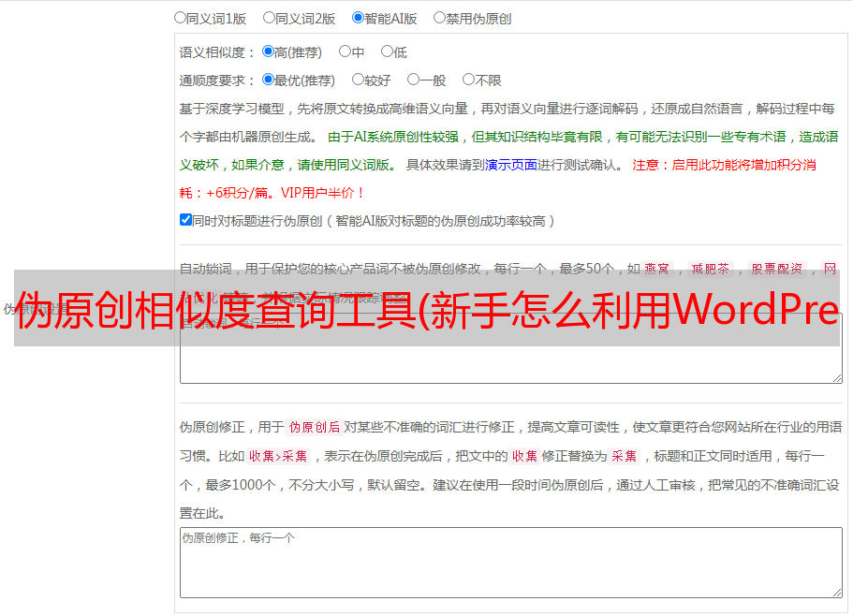Click the 收集>采集 example tag

coord(278,456)
